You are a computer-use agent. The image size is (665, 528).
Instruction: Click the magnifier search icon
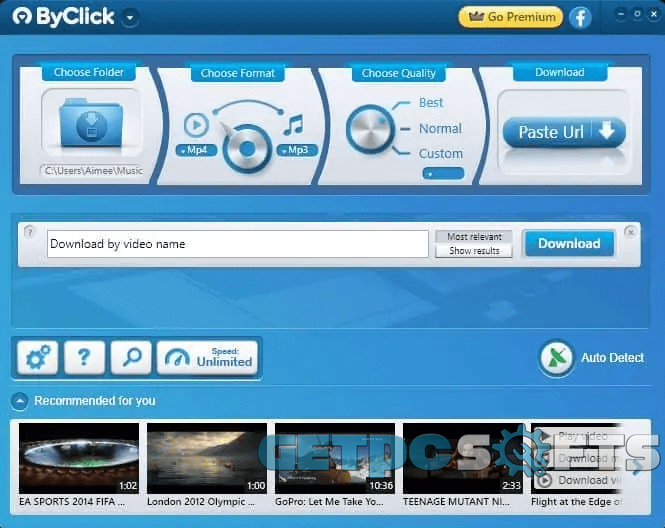pos(131,358)
